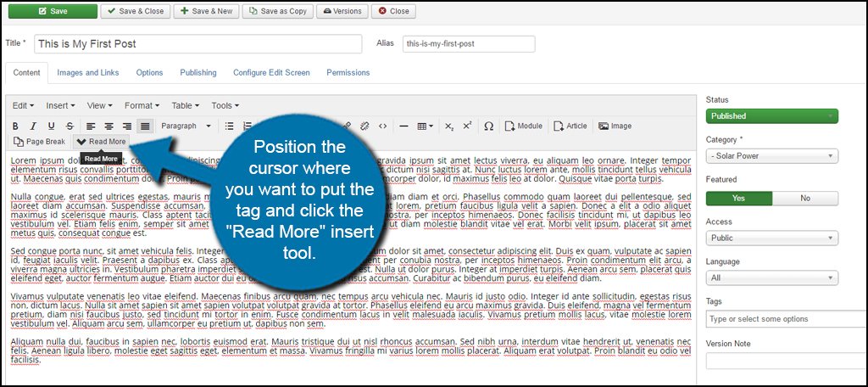Image resolution: width=868 pixels, height=387 pixels.
Task: Open the Category dropdown showing Solar Power
Action: [x=772, y=156]
